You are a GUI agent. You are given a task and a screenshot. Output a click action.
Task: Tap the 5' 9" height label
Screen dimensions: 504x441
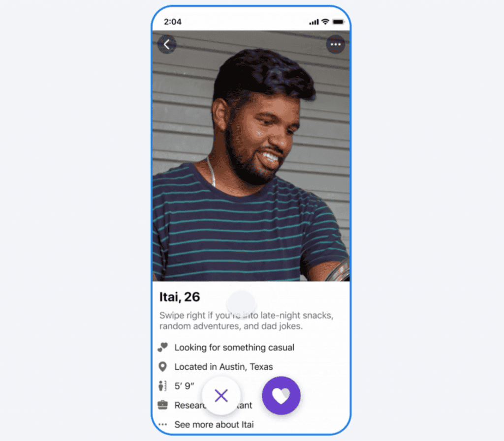pyautogui.click(x=184, y=386)
